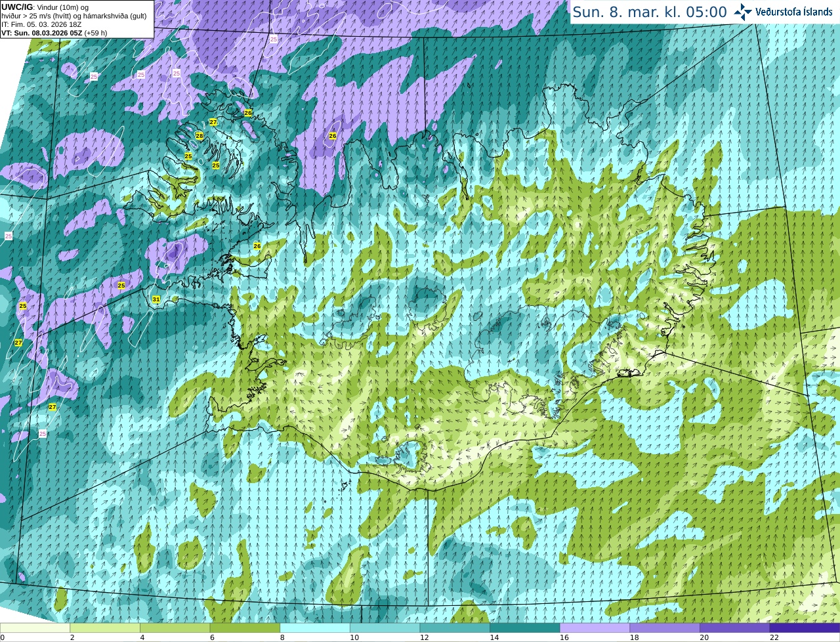The height and width of the screenshot is (642, 840).
Task: Pick the 20–22 m/s violet swatch
Action: [735, 628]
